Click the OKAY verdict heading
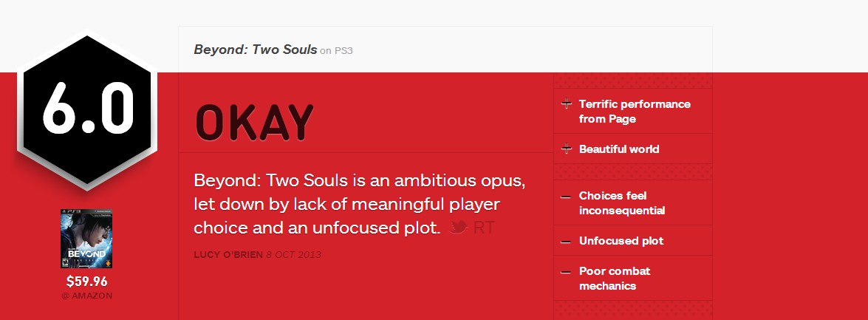Viewport: 868px width, 320px height. click(254, 123)
